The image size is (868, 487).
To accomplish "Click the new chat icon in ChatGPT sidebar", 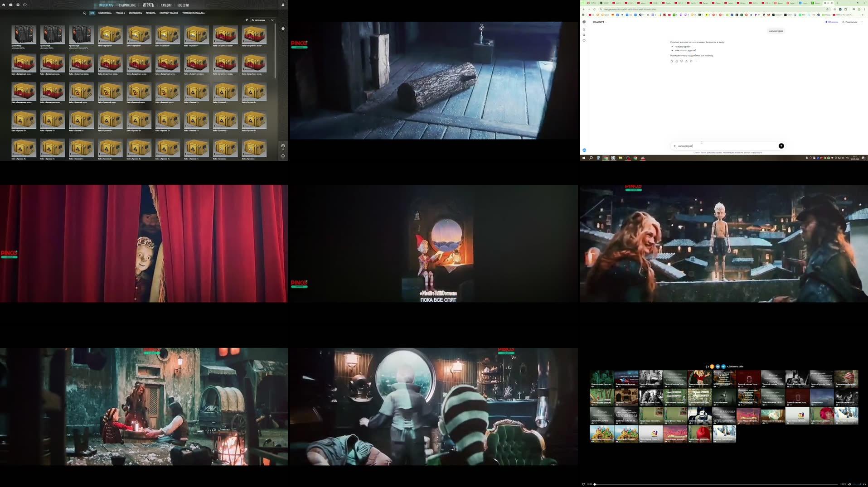I will tap(584, 29).
